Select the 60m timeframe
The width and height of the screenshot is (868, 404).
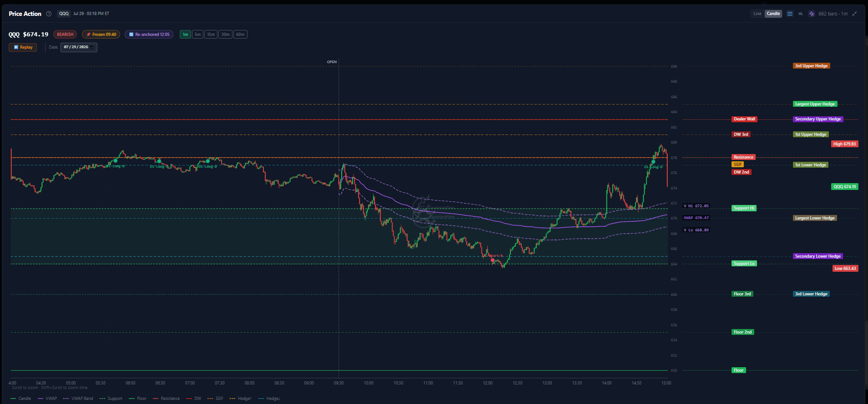[x=240, y=35]
